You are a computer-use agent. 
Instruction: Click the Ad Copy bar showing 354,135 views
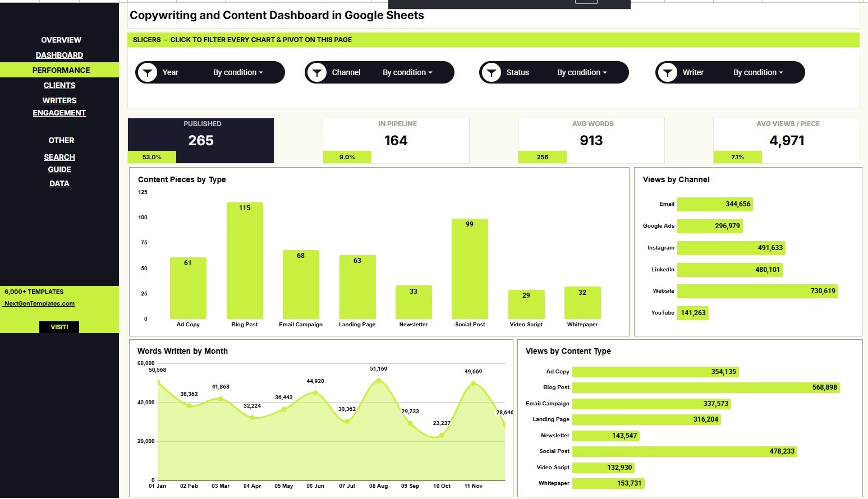[655, 372]
